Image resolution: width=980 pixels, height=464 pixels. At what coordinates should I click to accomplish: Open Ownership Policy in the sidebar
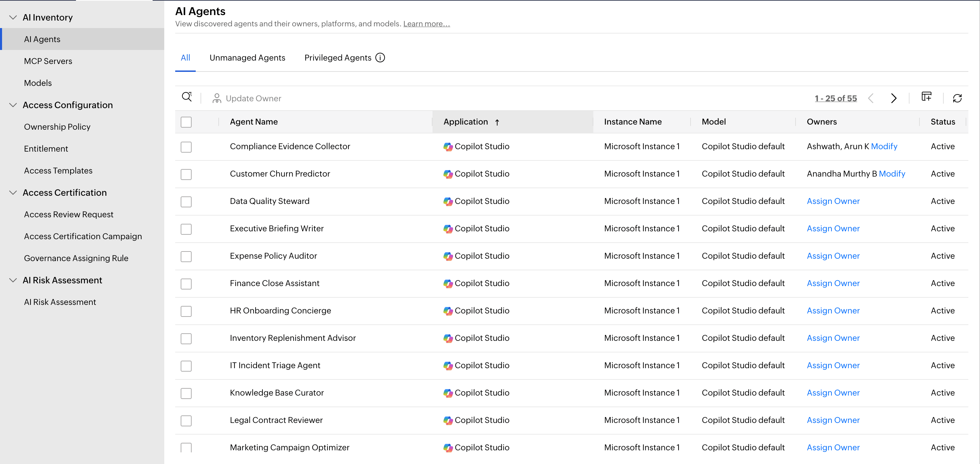(x=57, y=127)
